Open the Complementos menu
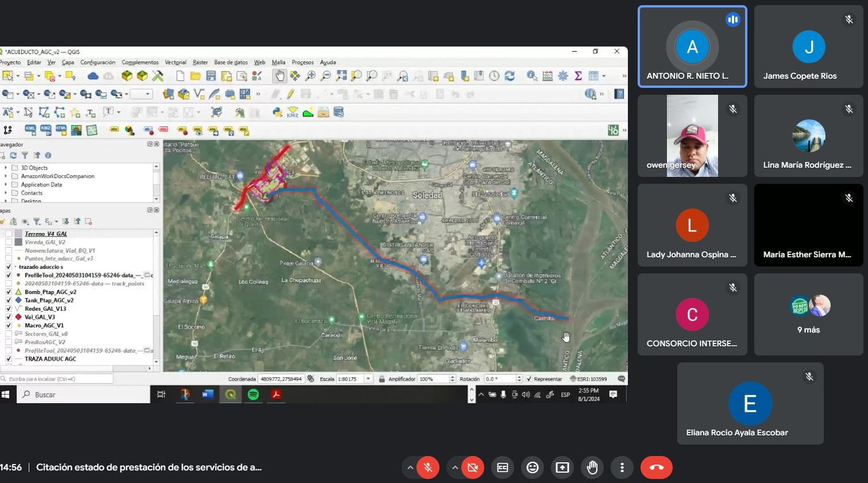The width and height of the screenshot is (868, 483). pyautogui.click(x=140, y=62)
